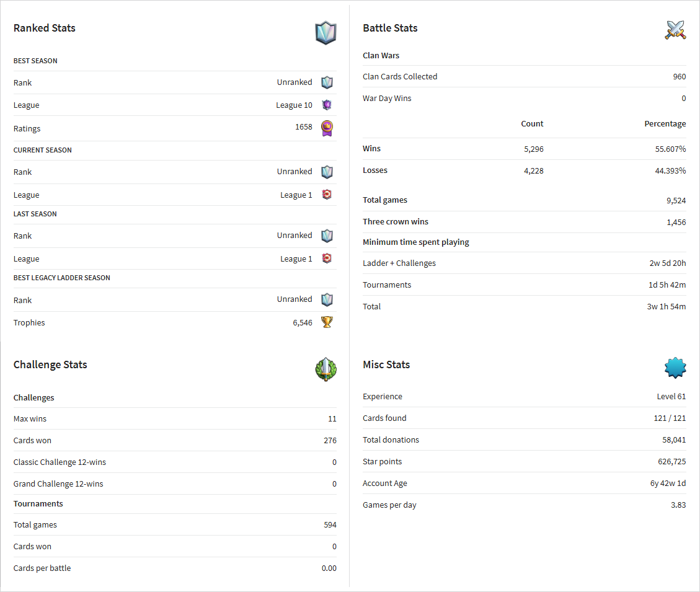Click the Challenge Stats laurel sword icon
Viewport: 700px width, 592px height.
click(326, 369)
